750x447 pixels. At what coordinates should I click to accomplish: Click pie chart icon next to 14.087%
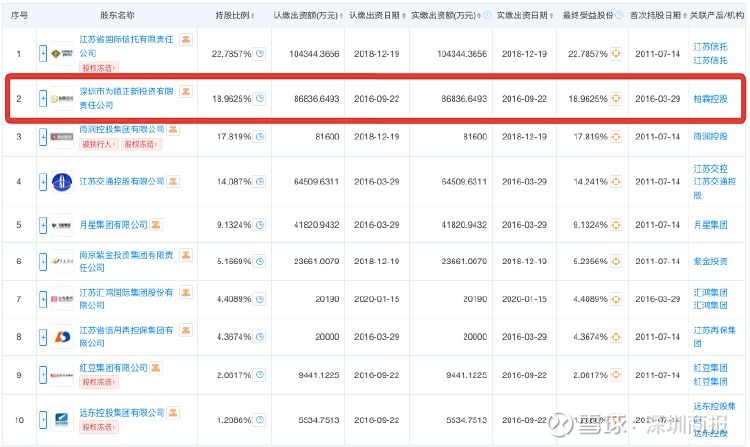[260, 182]
